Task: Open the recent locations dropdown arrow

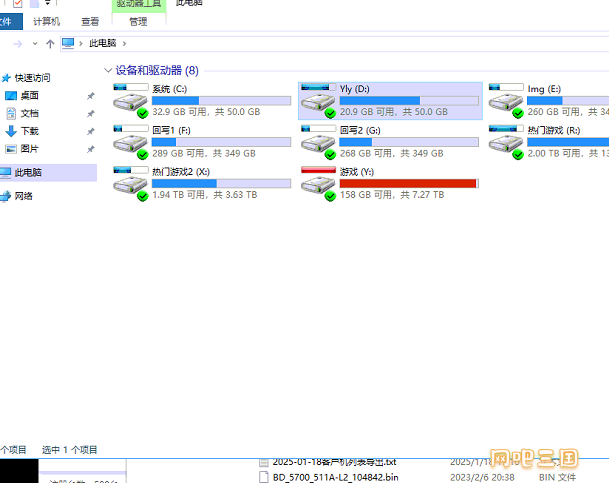Action: pos(36,44)
